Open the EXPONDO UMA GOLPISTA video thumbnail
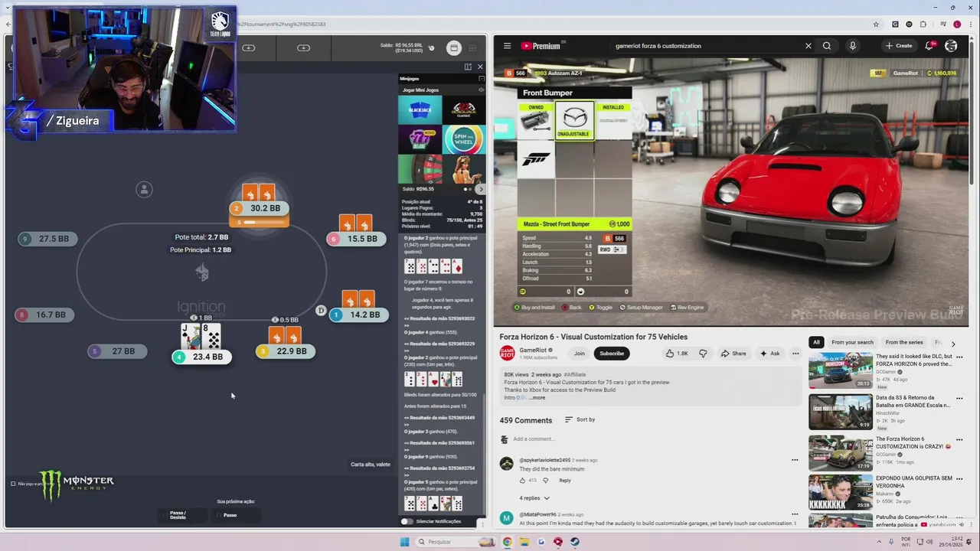This screenshot has width=980, height=551. point(840,493)
